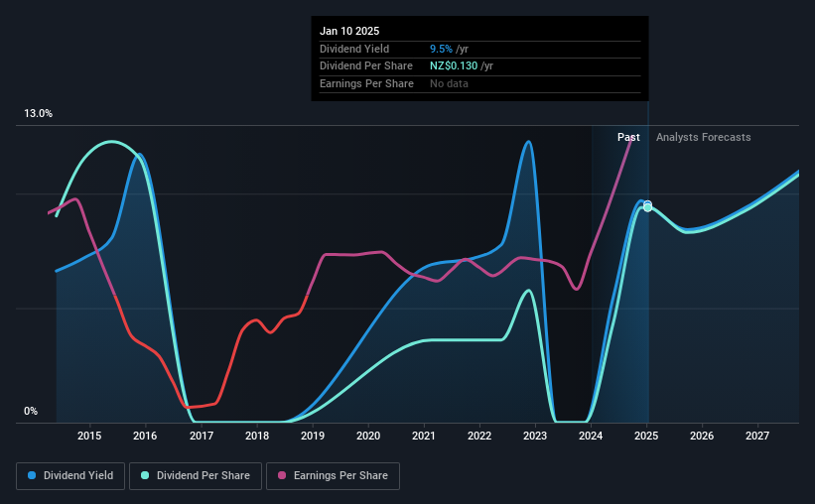Screen dimensions: 815x504
Task: Click the 9.5% dividend yield value
Action: click(x=441, y=49)
